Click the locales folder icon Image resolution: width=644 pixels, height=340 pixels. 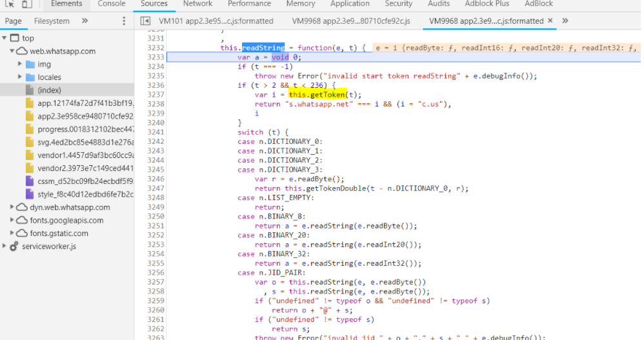(30, 77)
